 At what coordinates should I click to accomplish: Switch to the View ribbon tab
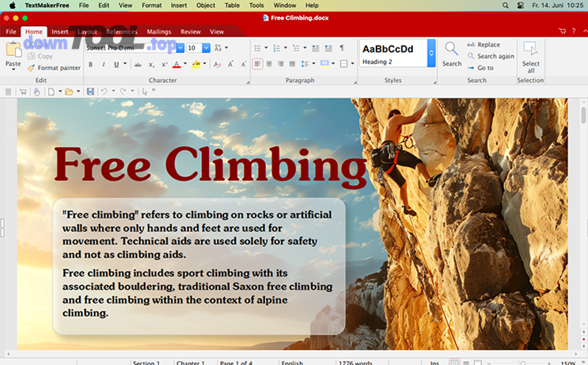coord(217,31)
